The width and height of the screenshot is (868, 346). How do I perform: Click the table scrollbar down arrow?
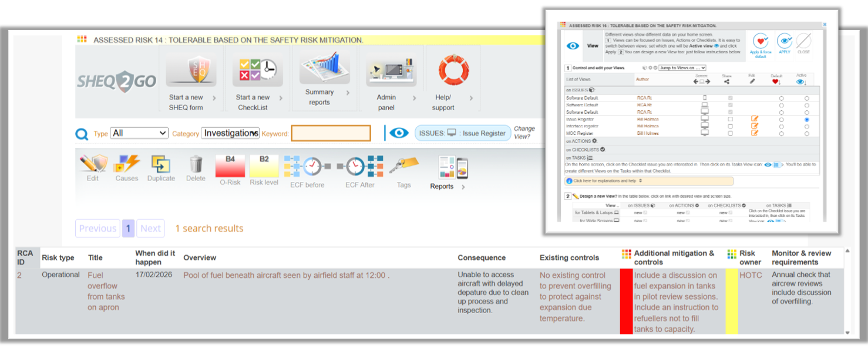[847, 333]
